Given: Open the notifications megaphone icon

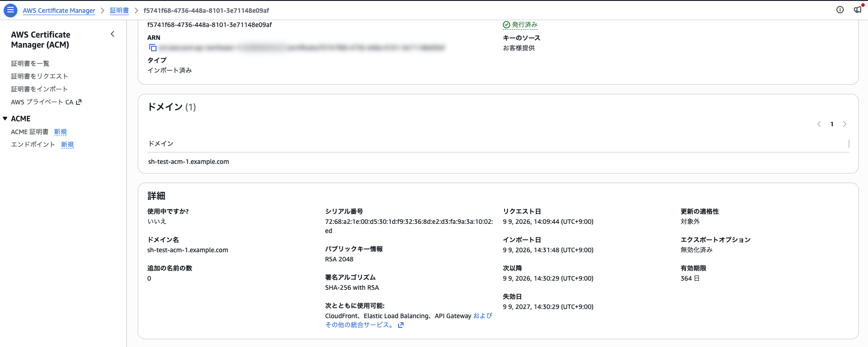Looking at the screenshot, I should tap(857, 10).
